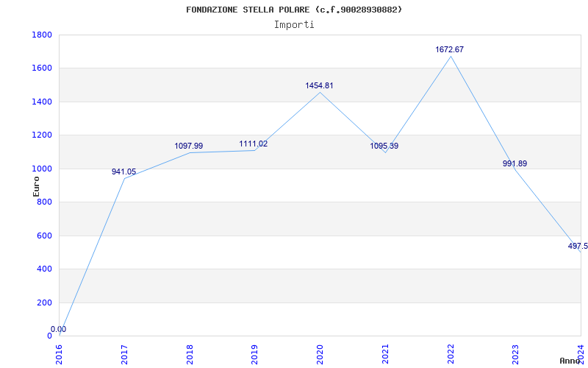Click the 2023 x-axis year label
588x368 pixels.
coord(516,354)
